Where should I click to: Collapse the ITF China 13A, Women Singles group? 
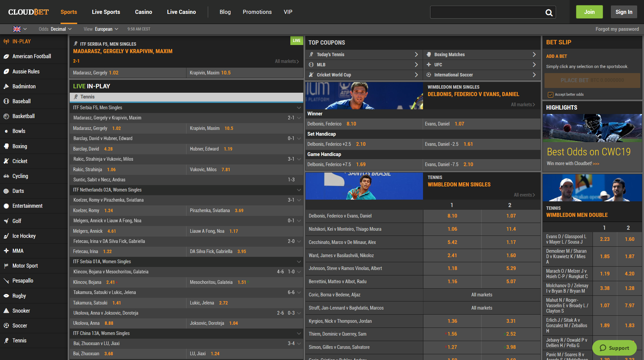[x=299, y=333]
